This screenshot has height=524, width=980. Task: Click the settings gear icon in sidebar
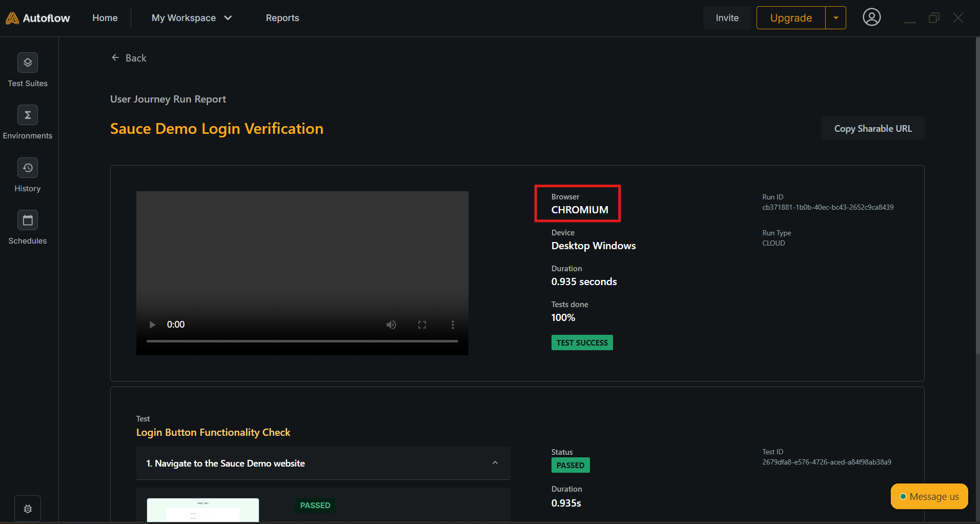[28, 509]
